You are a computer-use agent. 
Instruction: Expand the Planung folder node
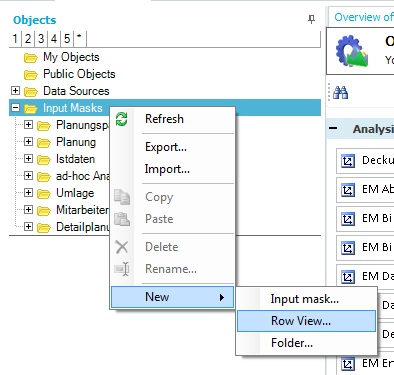click(28, 141)
